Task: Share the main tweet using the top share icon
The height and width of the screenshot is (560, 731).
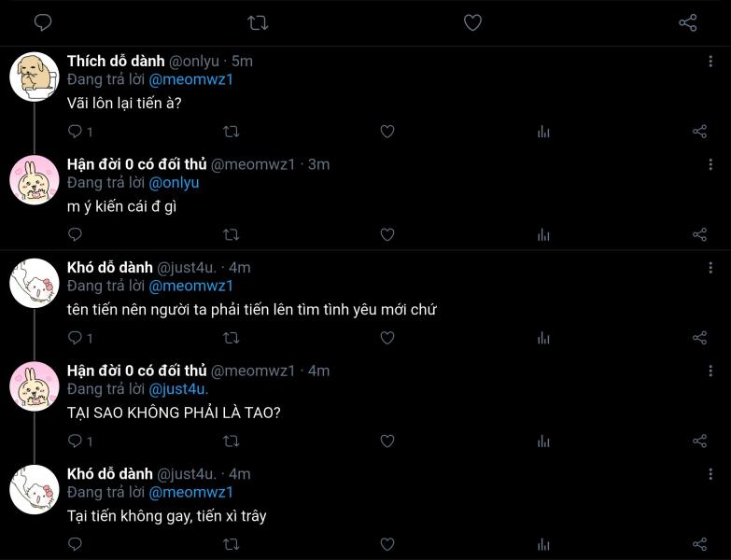Action: 688,22
